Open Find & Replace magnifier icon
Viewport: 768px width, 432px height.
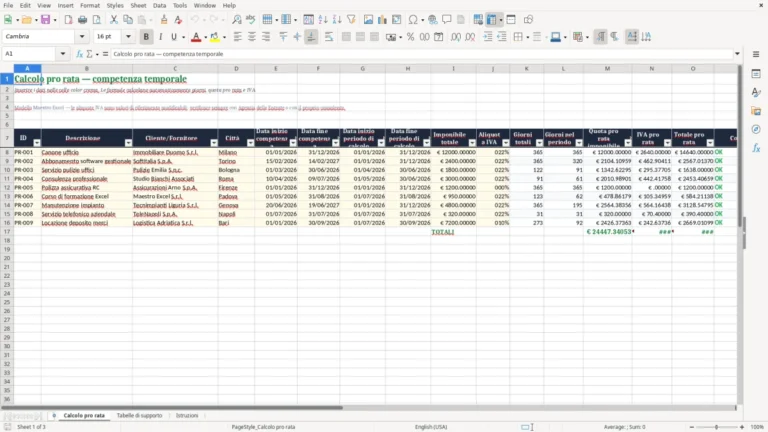click(x=237, y=20)
